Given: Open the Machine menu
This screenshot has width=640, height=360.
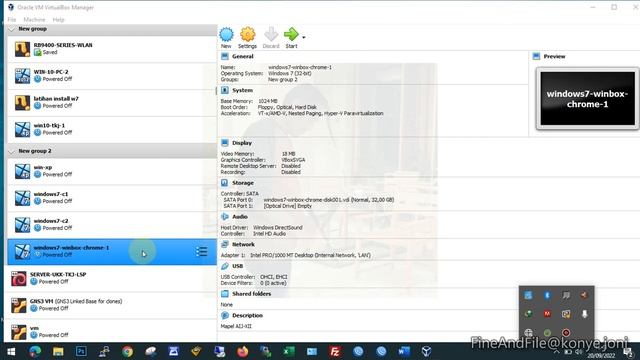Looking at the screenshot, I should coord(34,20).
